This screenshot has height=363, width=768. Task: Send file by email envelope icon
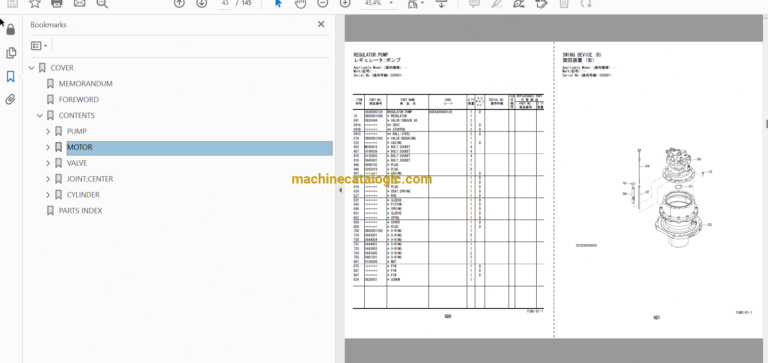click(79, 3)
